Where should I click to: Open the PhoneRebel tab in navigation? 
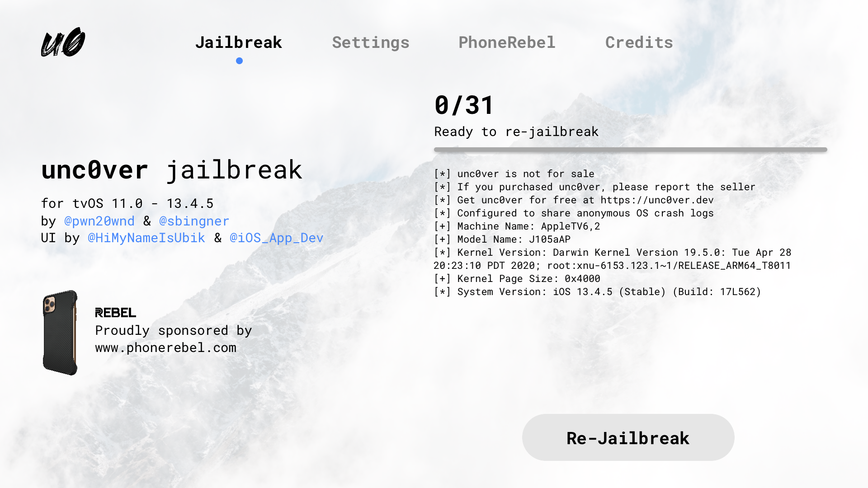(x=507, y=42)
